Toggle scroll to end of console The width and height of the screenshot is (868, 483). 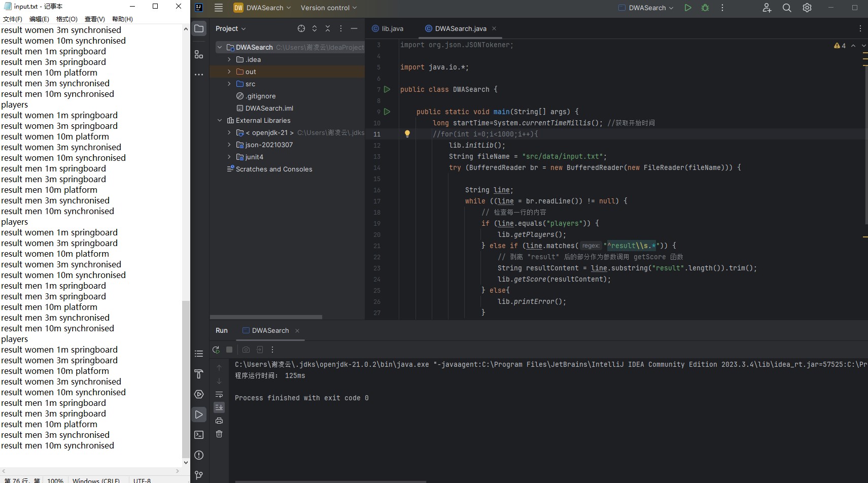pyautogui.click(x=219, y=407)
